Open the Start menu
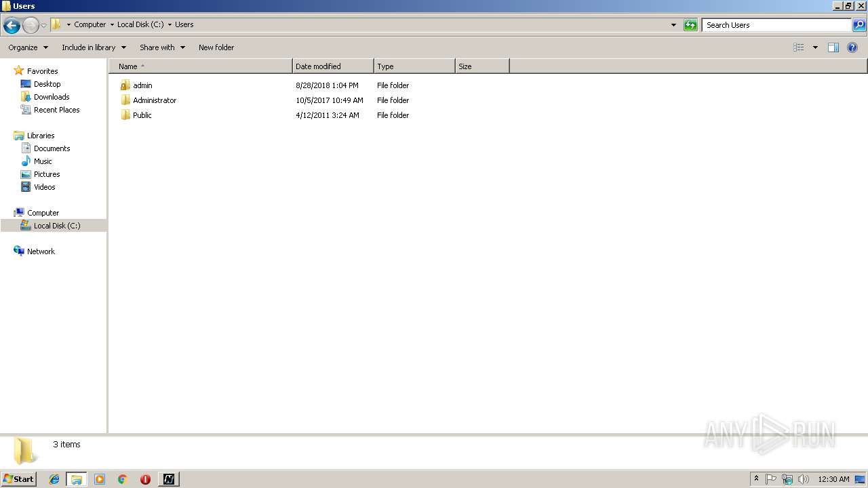The width and height of the screenshot is (868, 488). [x=18, y=479]
